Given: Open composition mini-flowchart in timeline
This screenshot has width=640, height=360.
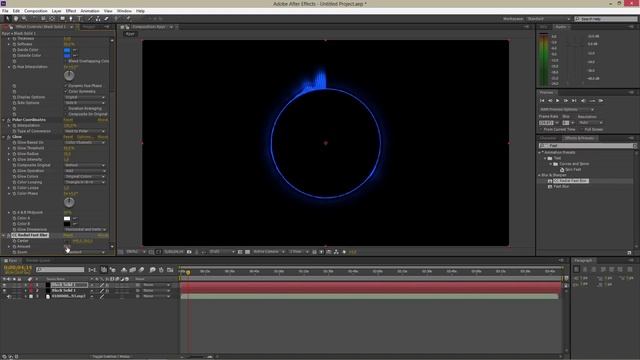Looking at the screenshot, I should [92, 270].
